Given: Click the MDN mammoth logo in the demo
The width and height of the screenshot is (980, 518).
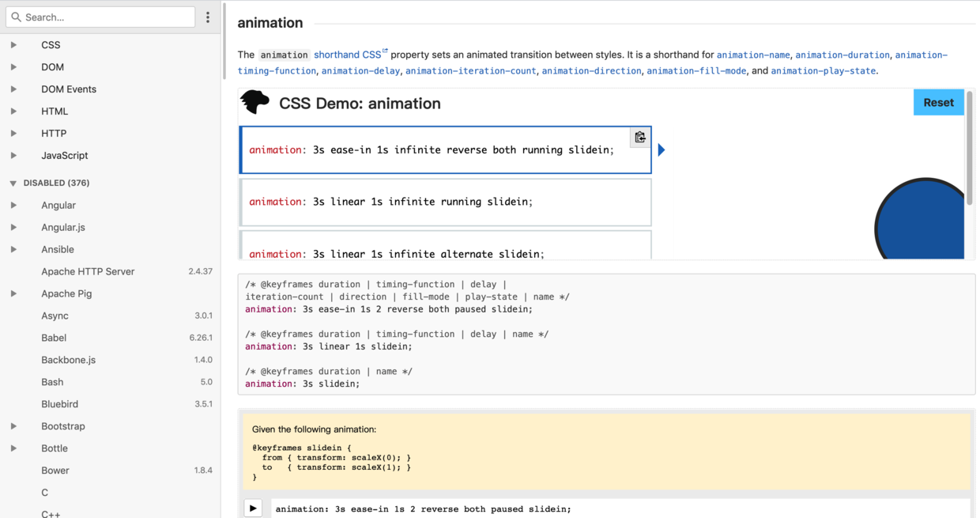Looking at the screenshot, I should (254, 103).
